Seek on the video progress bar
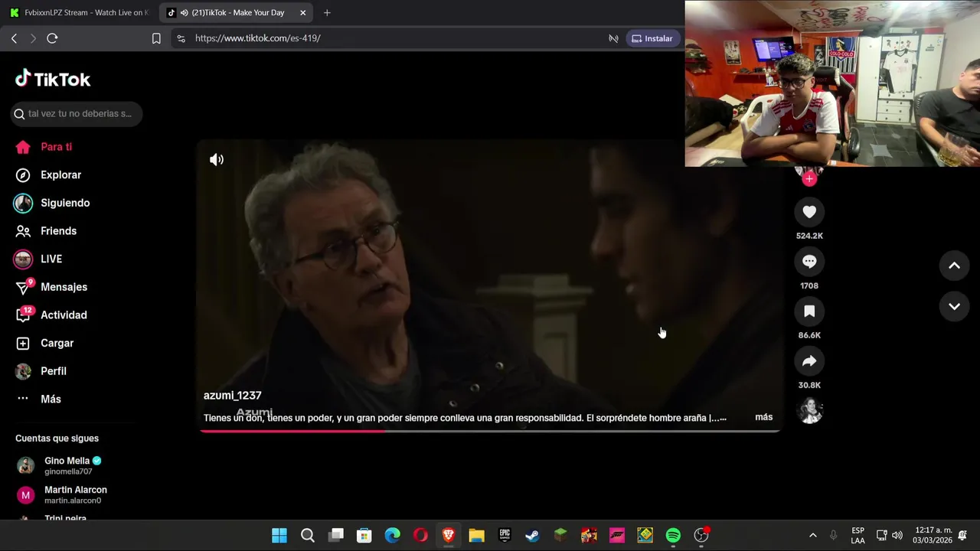 [x=490, y=431]
